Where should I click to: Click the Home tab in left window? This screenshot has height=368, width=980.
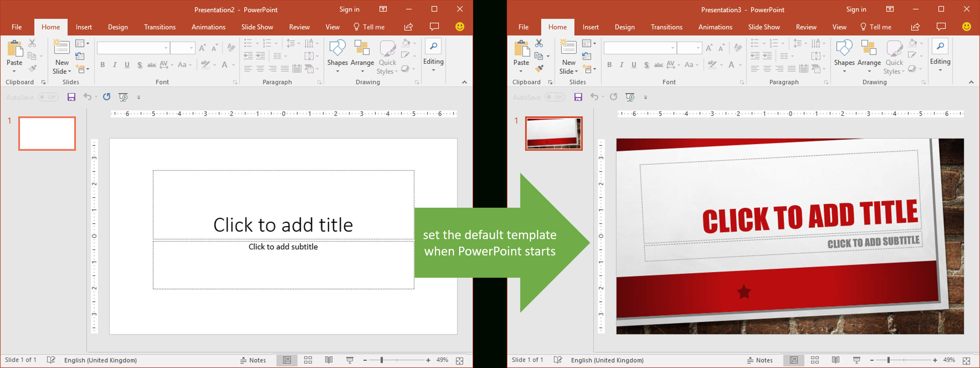50,27
